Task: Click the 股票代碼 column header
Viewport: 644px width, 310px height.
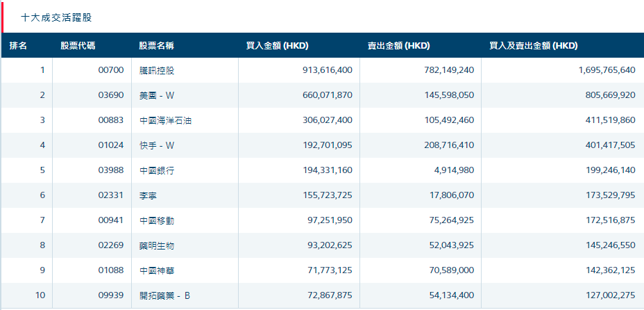Action: tap(78, 46)
